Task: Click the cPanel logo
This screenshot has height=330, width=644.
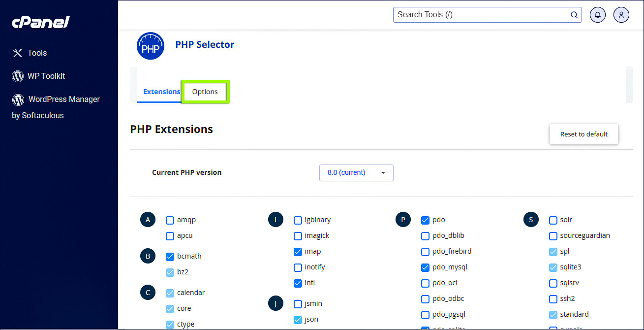Action: point(40,22)
